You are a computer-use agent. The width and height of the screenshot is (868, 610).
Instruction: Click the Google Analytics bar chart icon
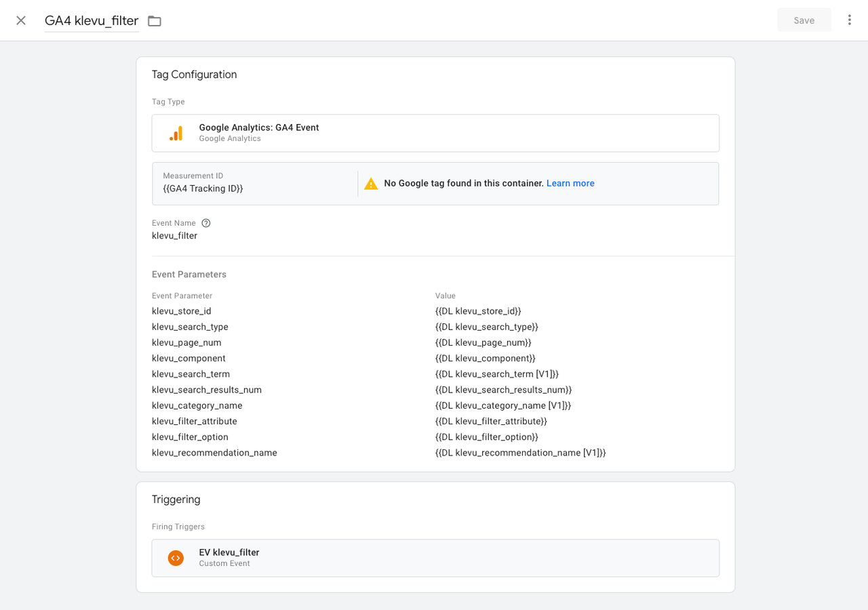click(176, 133)
